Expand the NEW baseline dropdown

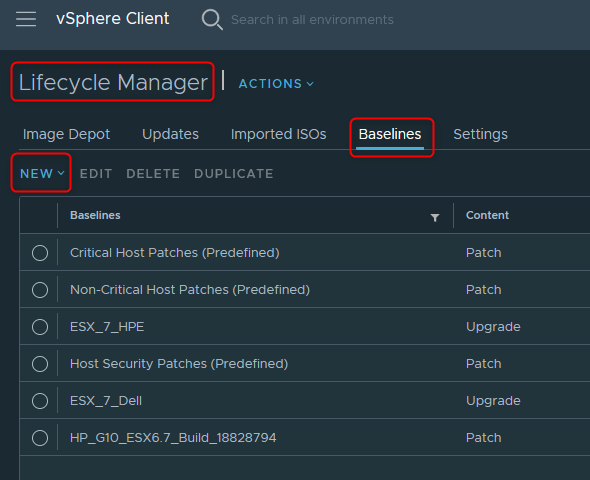click(x=42, y=173)
